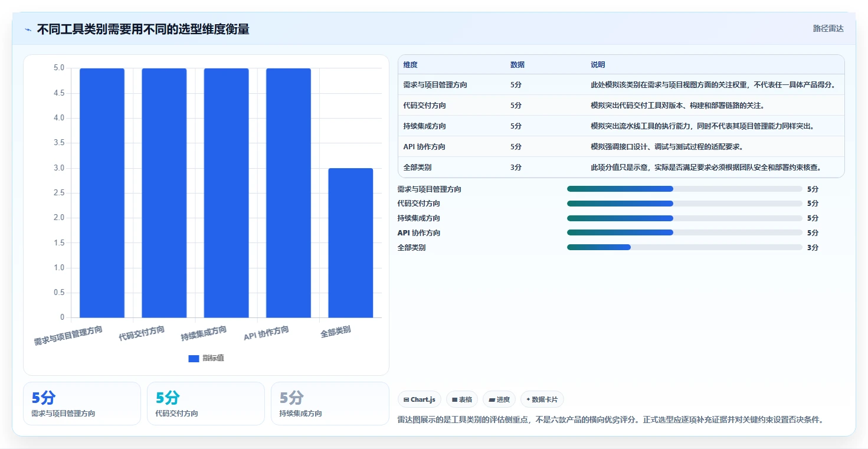Click the Chart.js chip icon

[x=407, y=400]
